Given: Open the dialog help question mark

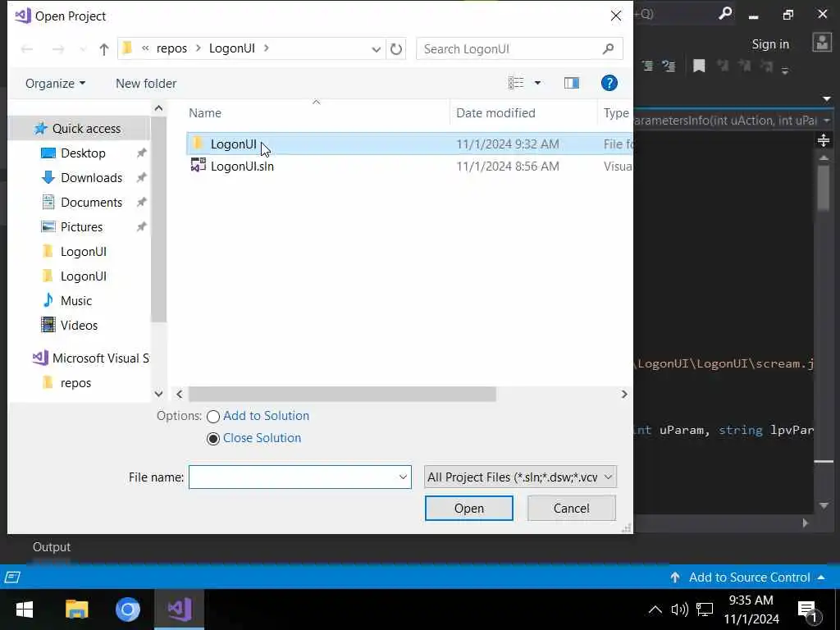Looking at the screenshot, I should (609, 83).
